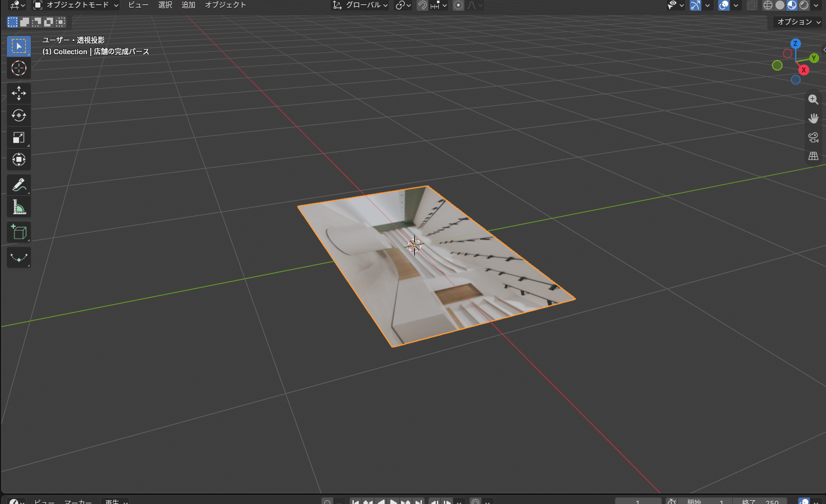Switch viewport shading to Solid
The height and width of the screenshot is (504, 826).
[780, 5]
